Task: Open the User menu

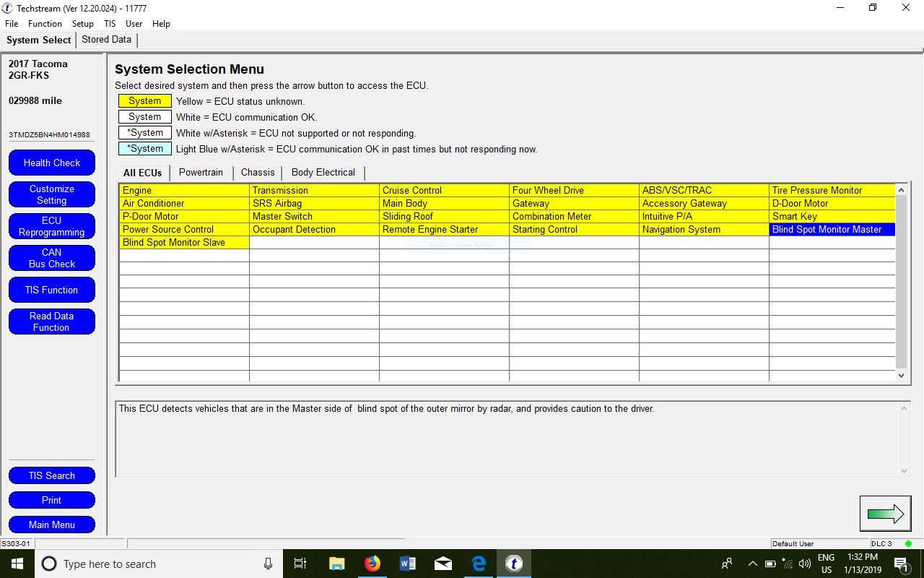Action: coord(134,24)
